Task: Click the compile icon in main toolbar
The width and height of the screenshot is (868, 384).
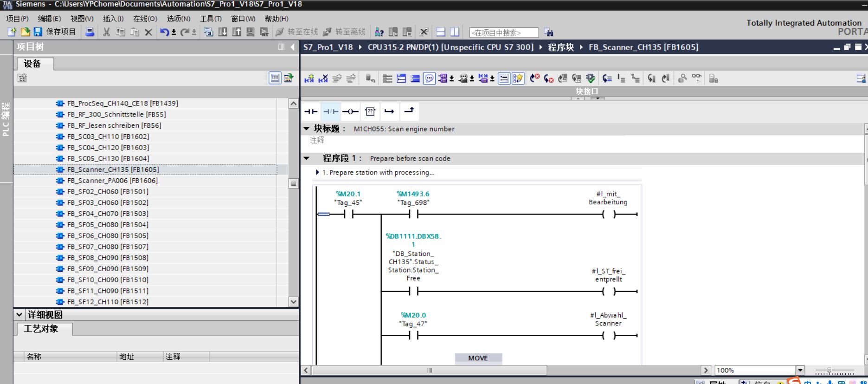Action: tap(209, 32)
